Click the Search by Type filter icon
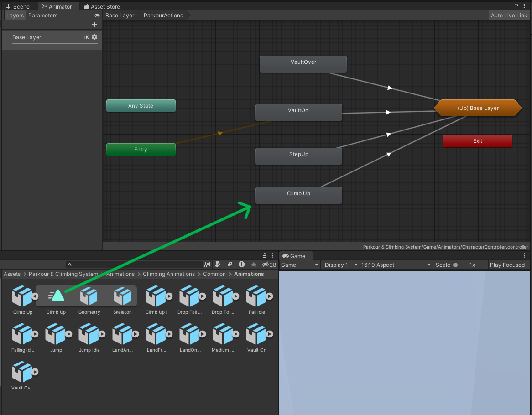Screen dimensions: 532x415 [218, 265]
